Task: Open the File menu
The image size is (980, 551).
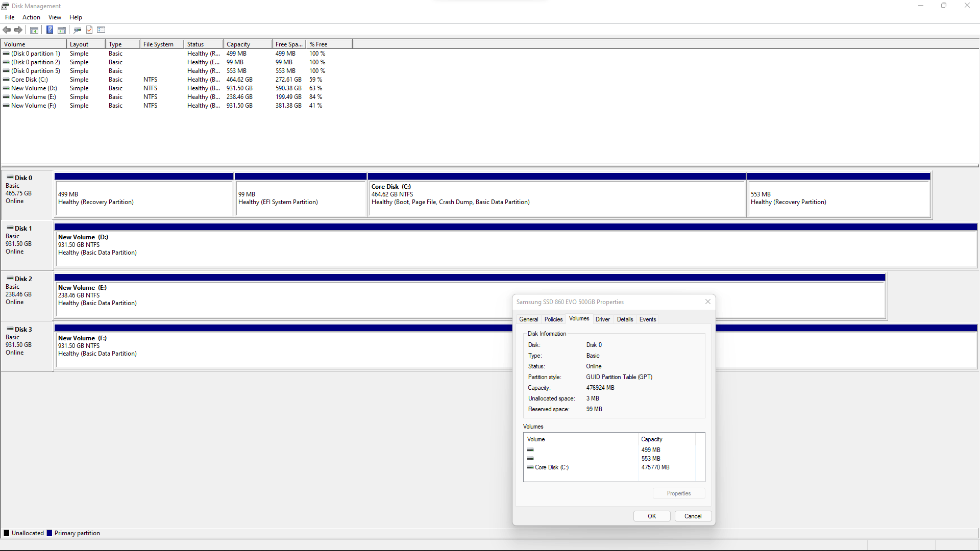Action: click(x=10, y=17)
